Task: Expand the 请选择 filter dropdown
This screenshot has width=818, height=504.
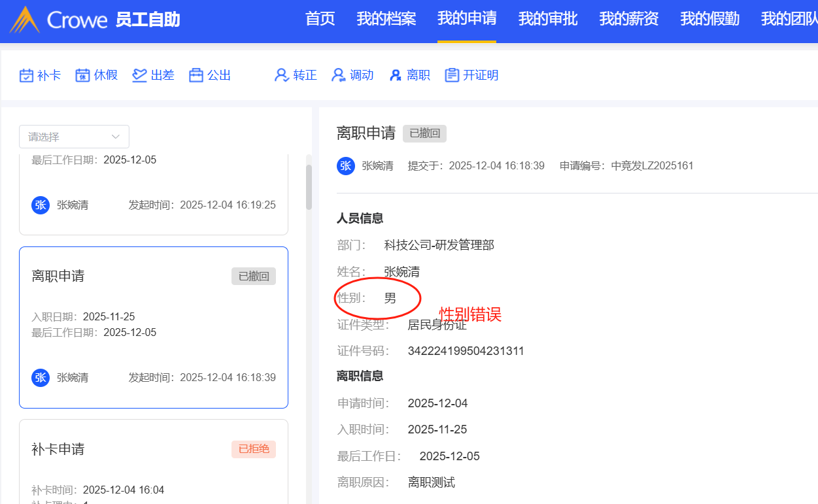Action: [x=74, y=137]
